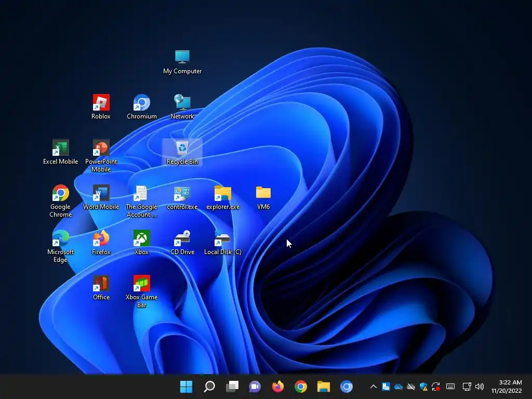532x399 pixels.
Task: Click the blue OneDrive tray icon
Action: 398,387
